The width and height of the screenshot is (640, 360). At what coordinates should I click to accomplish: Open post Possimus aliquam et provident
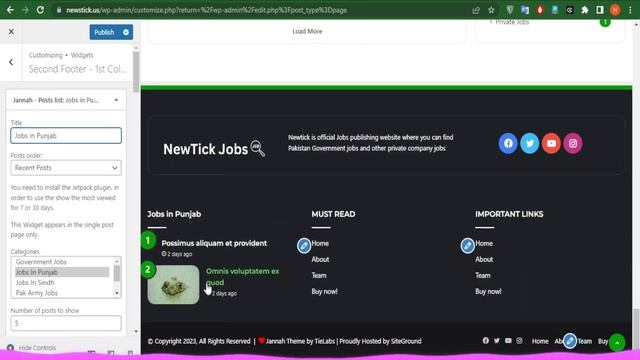click(x=214, y=243)
